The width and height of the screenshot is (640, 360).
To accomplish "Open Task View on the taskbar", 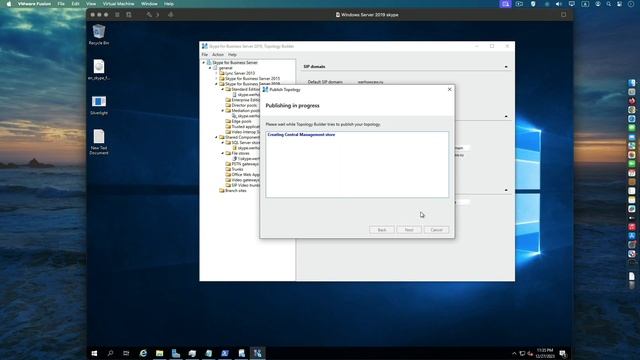I will [x=126, y=353].
